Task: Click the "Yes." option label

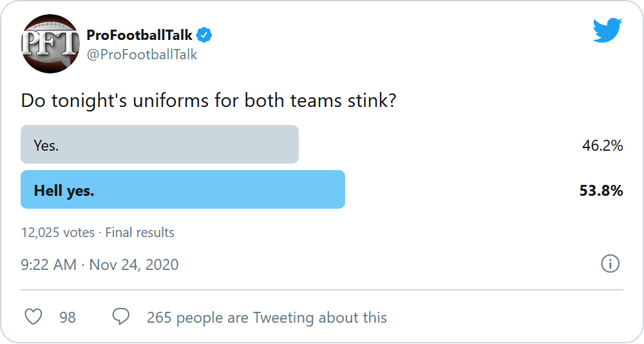Action: (x=46, y=146)
